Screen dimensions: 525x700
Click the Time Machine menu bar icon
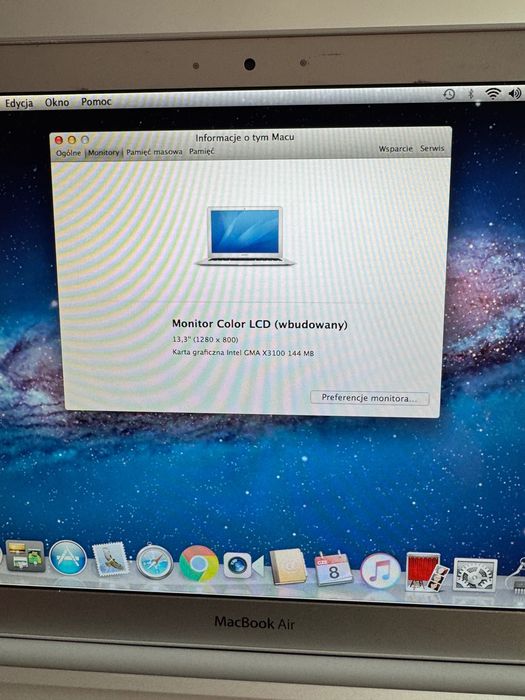pos(449,94)
